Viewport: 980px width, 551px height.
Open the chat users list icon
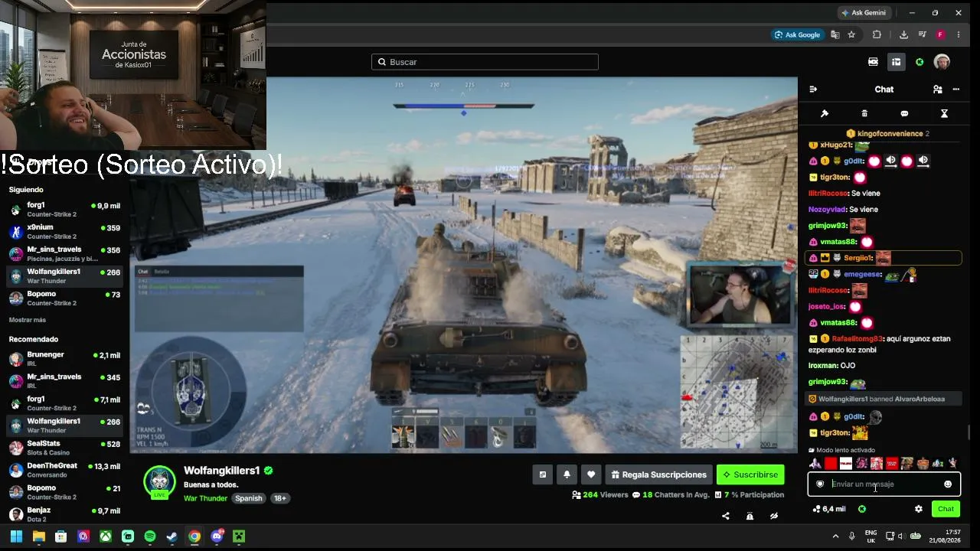(937, 90)
